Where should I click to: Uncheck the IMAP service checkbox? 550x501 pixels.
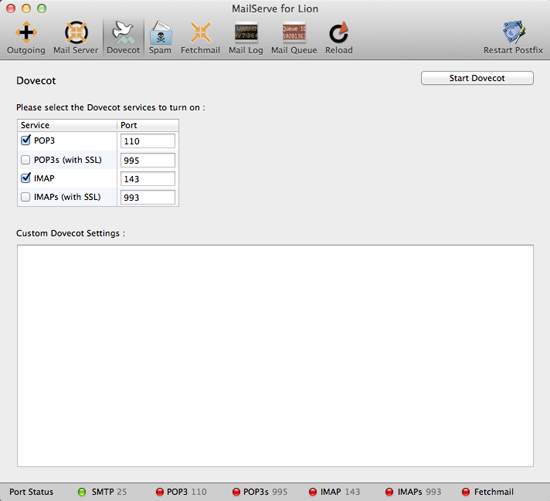click(x=26, y=178)
